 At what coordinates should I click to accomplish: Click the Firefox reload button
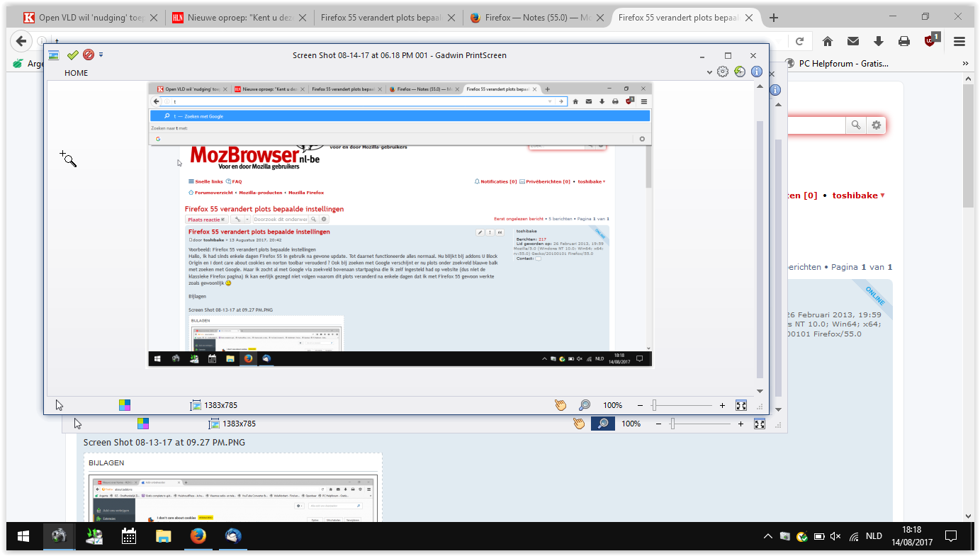[x=800, y=41]
